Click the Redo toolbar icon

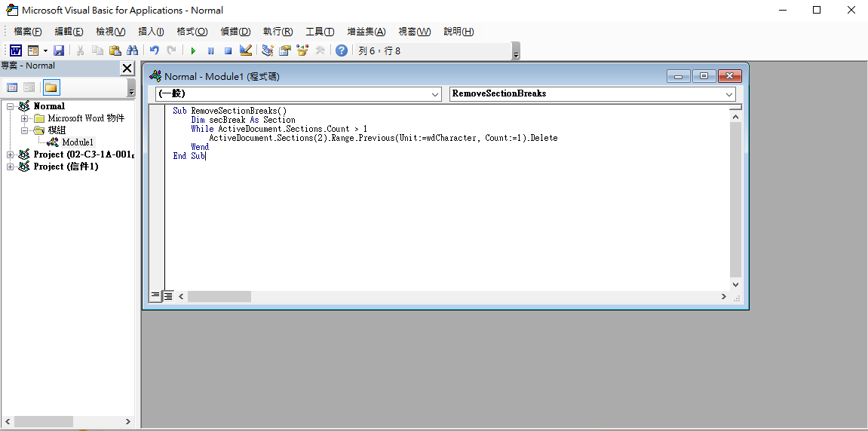[172, 51]
